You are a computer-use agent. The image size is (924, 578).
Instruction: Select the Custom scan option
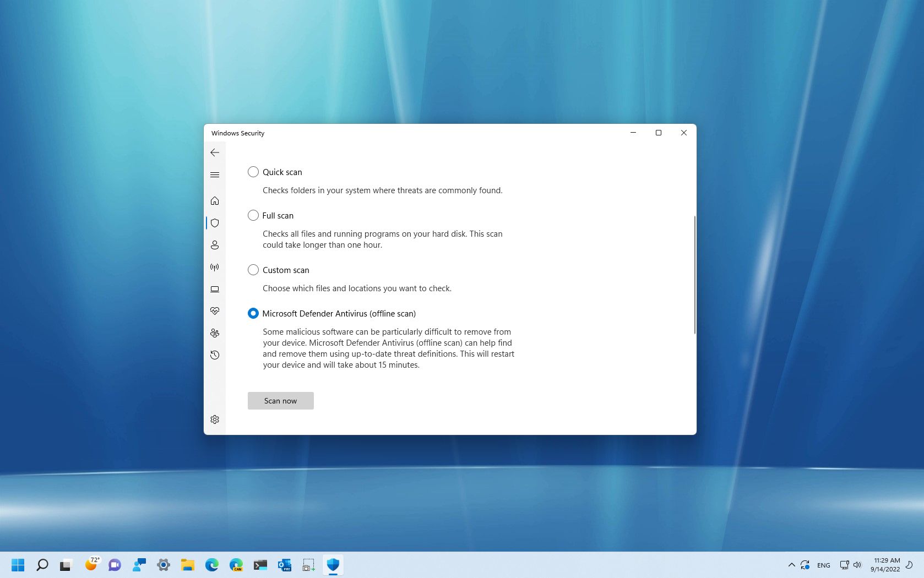pos(253,270)
